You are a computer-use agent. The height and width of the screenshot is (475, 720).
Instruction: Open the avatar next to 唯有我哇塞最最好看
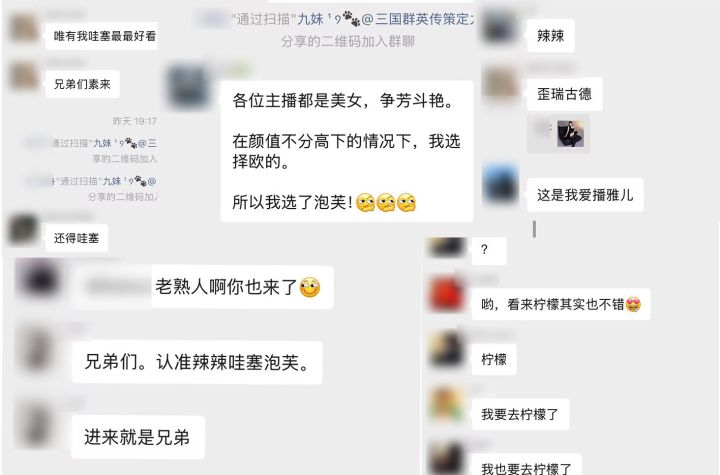(x=24, y=28)
